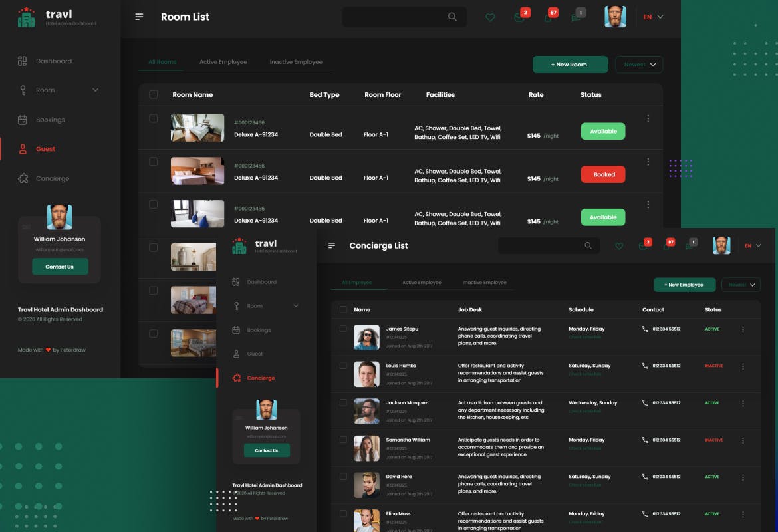
Task: Open EN language dropdown in Room List header
Action: 653,17
